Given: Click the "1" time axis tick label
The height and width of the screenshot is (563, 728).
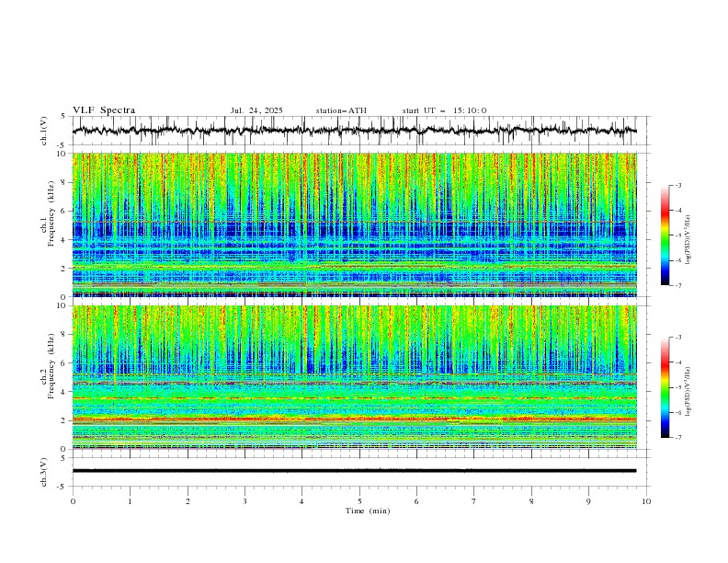Looking at the screenshot, I should [131, 501].
